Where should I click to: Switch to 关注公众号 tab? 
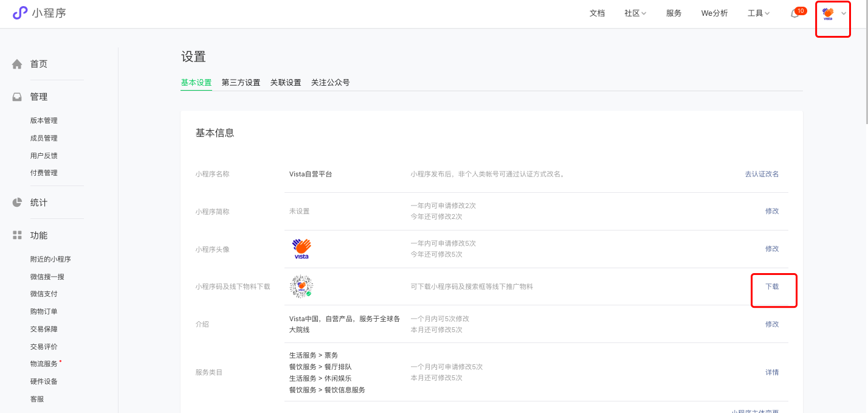[x=330, y=83]
